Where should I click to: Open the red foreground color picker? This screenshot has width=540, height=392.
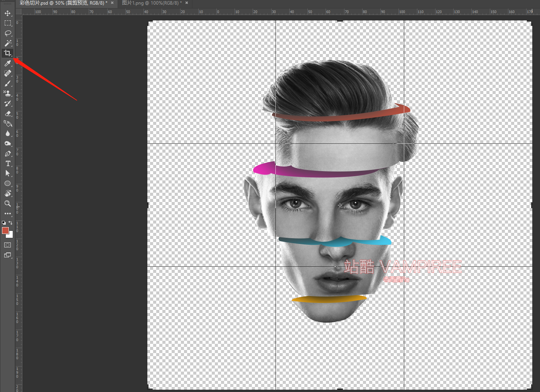pyautogui.click(x=5, y=230)
